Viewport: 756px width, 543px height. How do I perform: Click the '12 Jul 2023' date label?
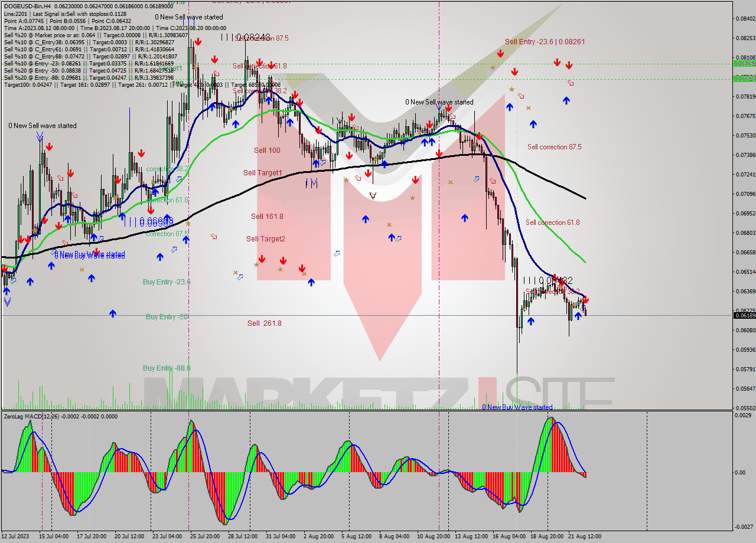[x=15, y=537]
